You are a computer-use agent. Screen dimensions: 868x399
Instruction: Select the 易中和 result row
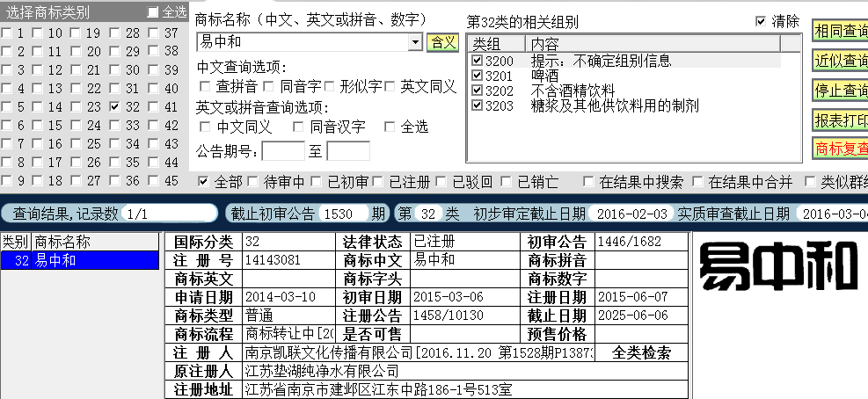80,260
